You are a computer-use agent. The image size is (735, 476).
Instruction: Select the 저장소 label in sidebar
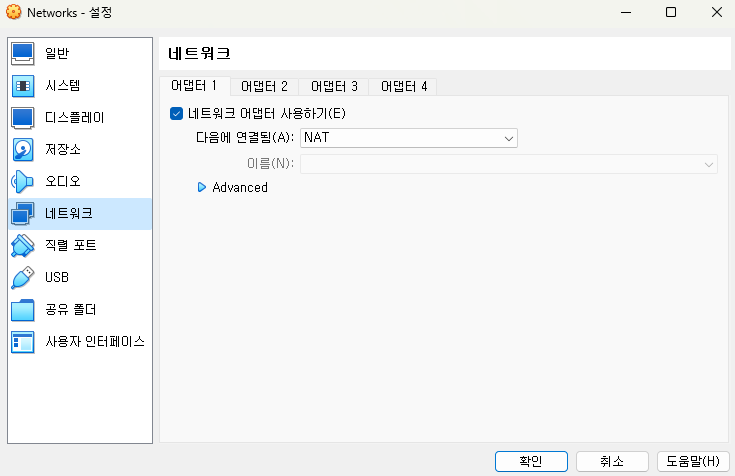pyautogui.click(x=63, y=149)
